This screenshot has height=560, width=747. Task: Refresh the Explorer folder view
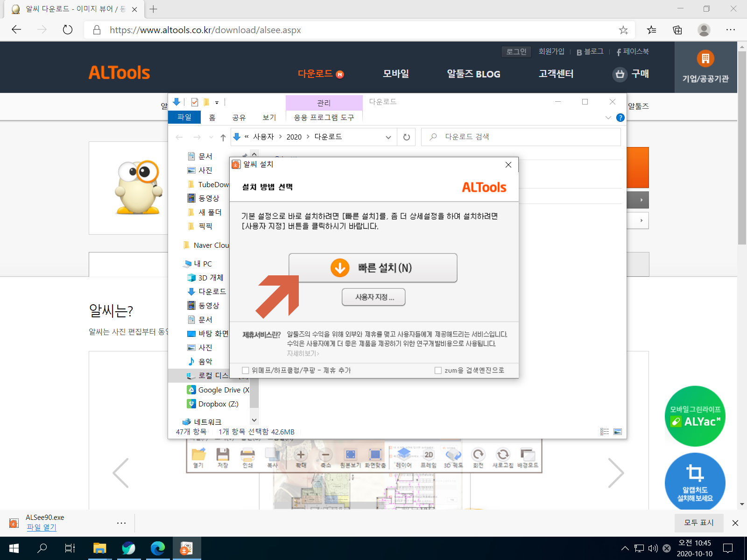pos(407,137)
